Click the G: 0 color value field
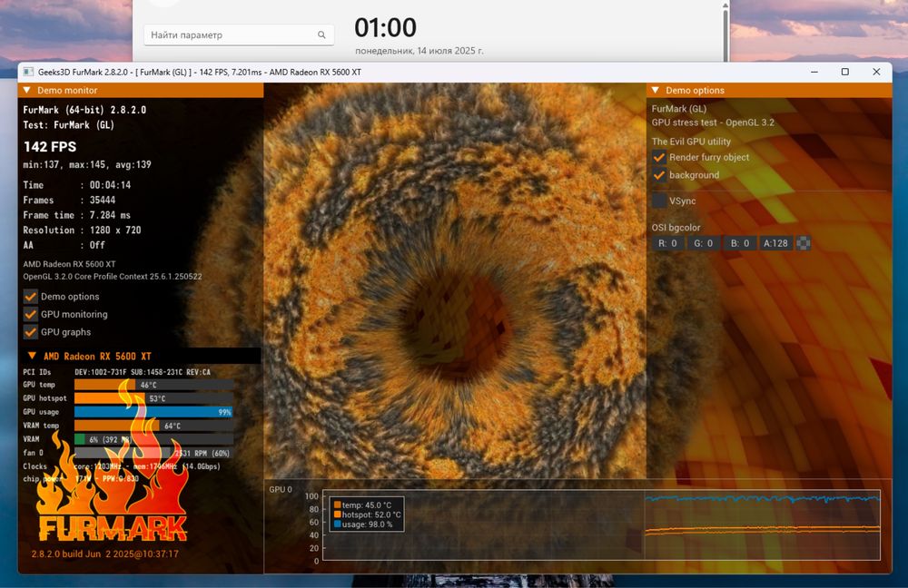The image size is (908, 588). [x=703, y=244]
